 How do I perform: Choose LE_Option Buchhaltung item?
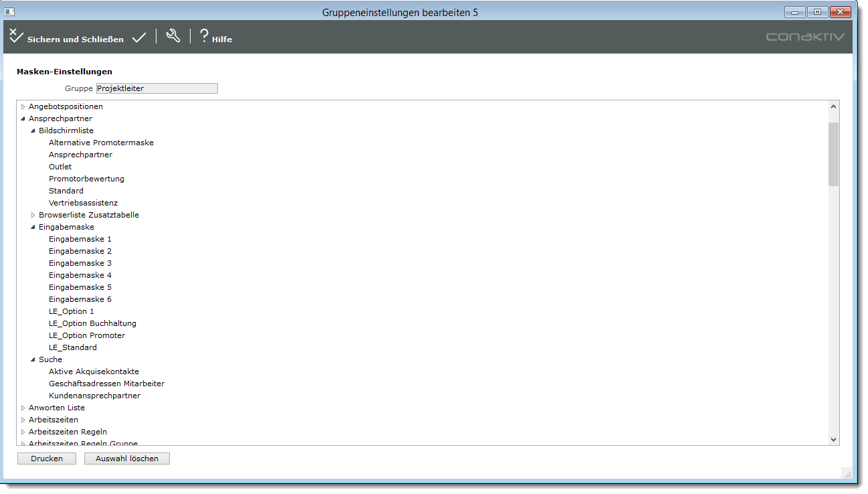coord(92,323)
